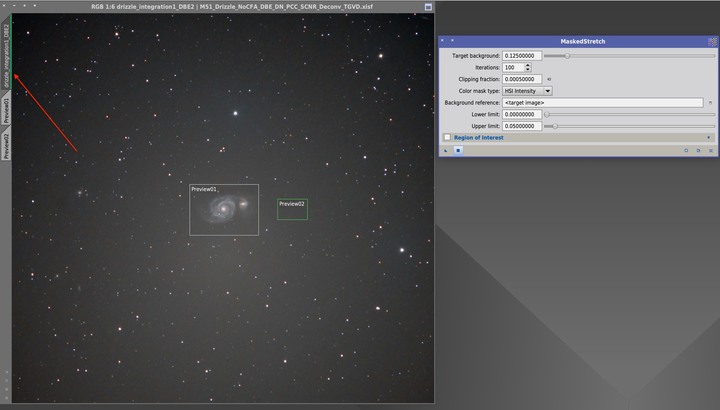
Task: Click the Target background value field
Action: (522, 56)
